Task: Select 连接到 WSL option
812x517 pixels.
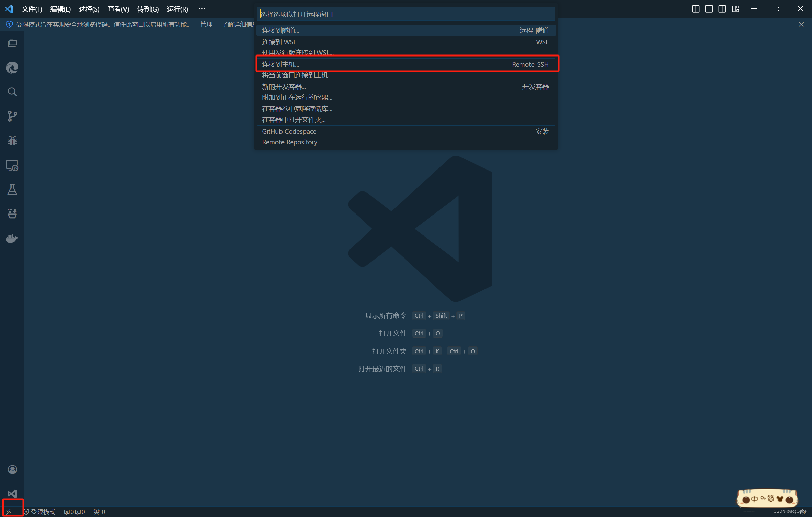Action: [406, 42]
